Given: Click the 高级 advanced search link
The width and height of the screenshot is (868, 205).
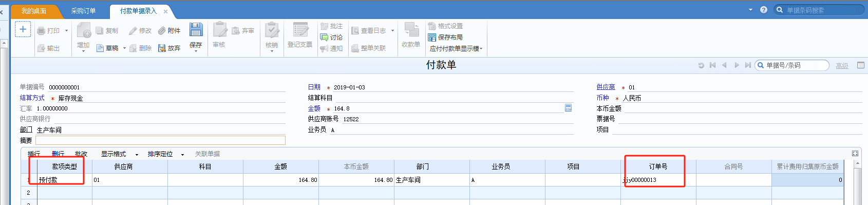Looking at the screenshot, I should click(842, 66).
